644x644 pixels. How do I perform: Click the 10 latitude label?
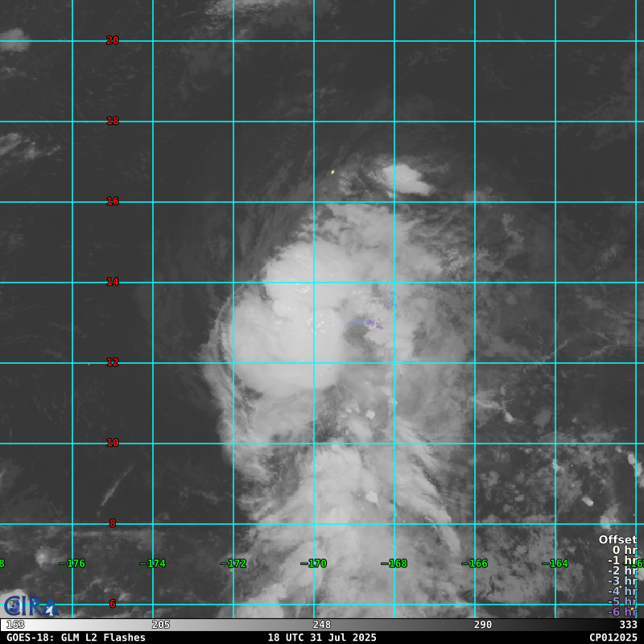point(113,443)
